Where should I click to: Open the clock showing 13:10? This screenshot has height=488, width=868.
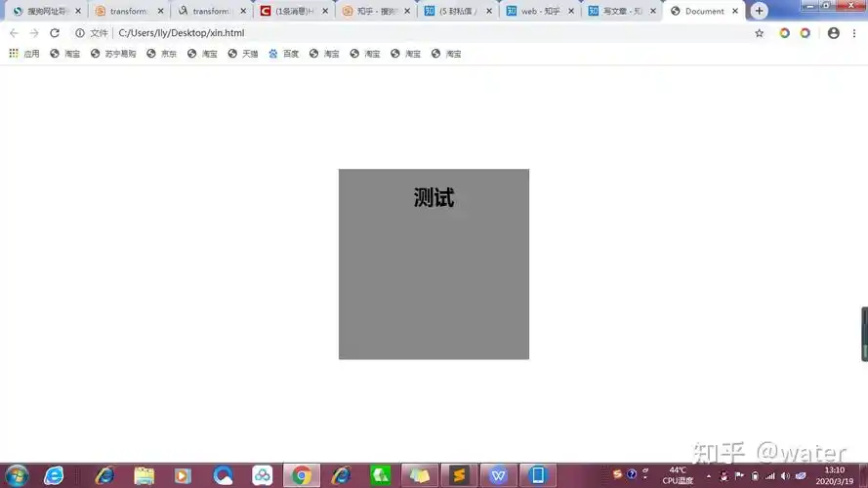pos(834,476)
